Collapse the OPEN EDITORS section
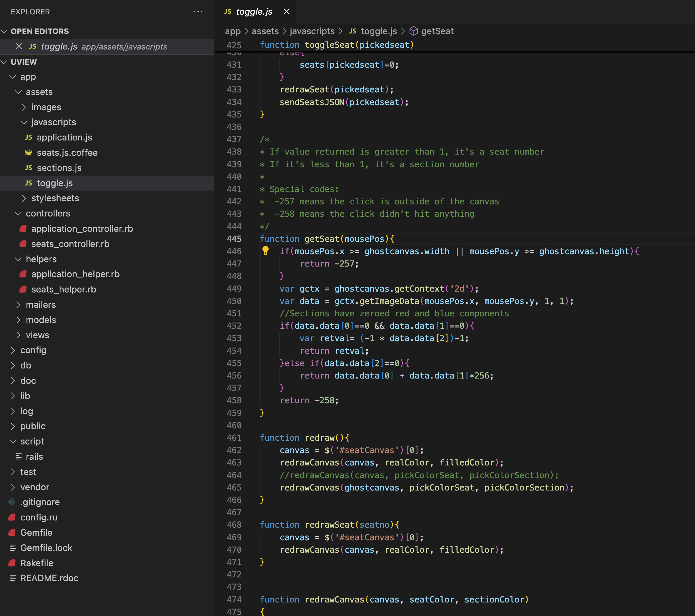 39,31
